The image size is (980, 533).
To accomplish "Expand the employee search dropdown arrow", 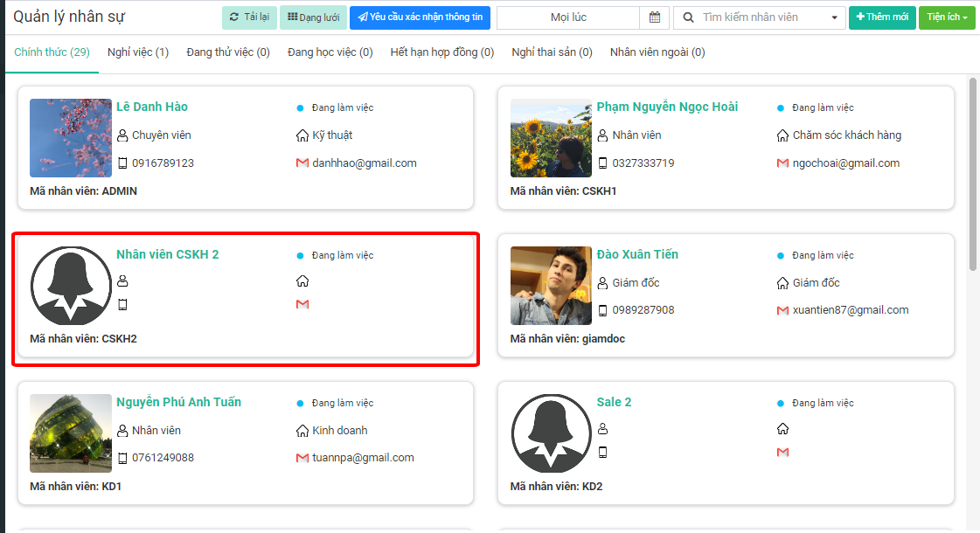I will point(833,17).
